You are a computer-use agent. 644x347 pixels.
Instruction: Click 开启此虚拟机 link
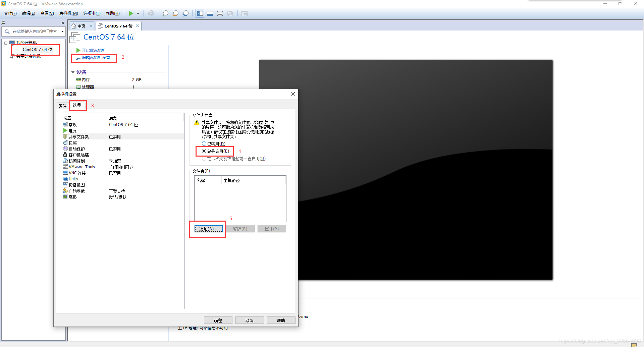click(x=91, y=50)
